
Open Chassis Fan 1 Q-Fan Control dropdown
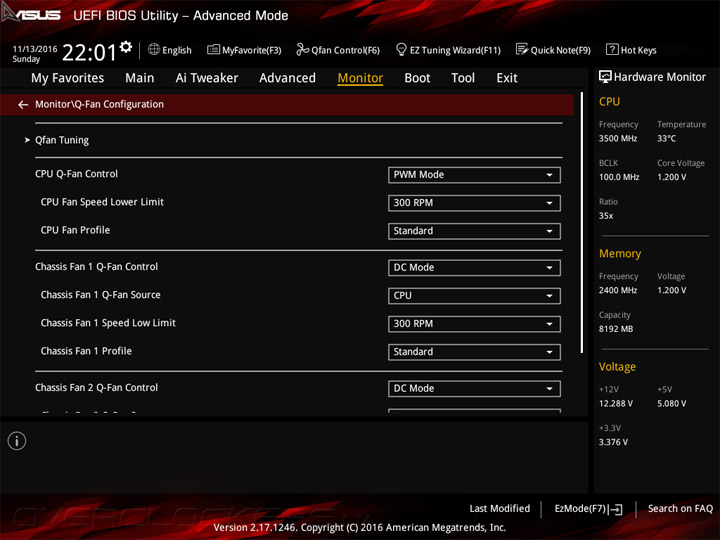tap(474, 268)
